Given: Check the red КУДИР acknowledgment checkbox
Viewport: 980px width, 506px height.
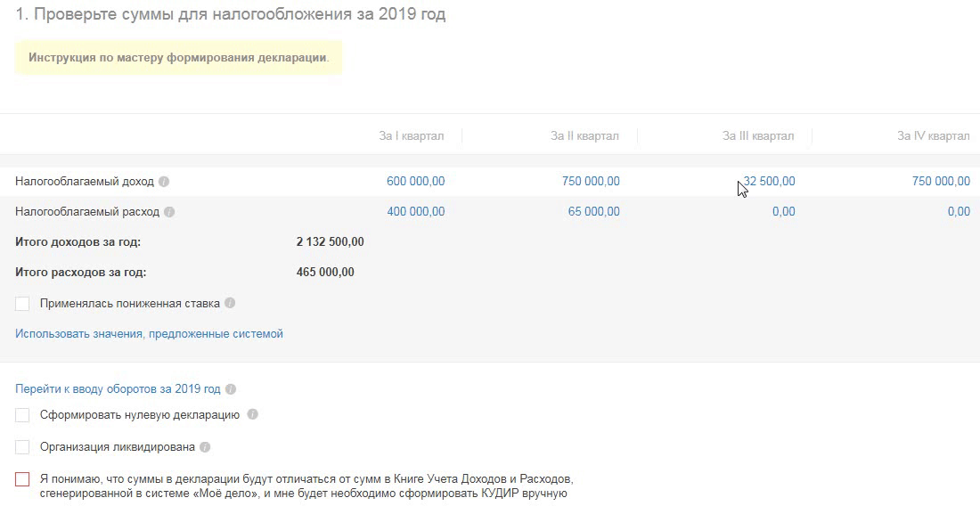Looking at the screenshot, I should click(22, 479).
